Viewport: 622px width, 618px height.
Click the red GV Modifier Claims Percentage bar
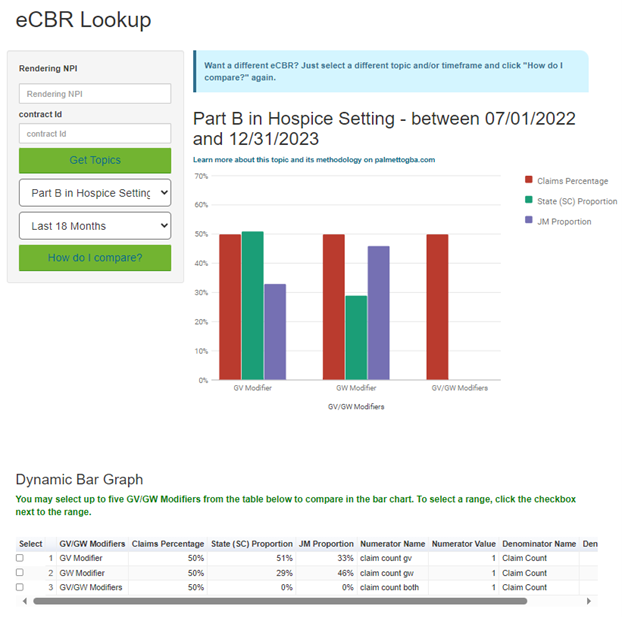[x=230, y=307]
